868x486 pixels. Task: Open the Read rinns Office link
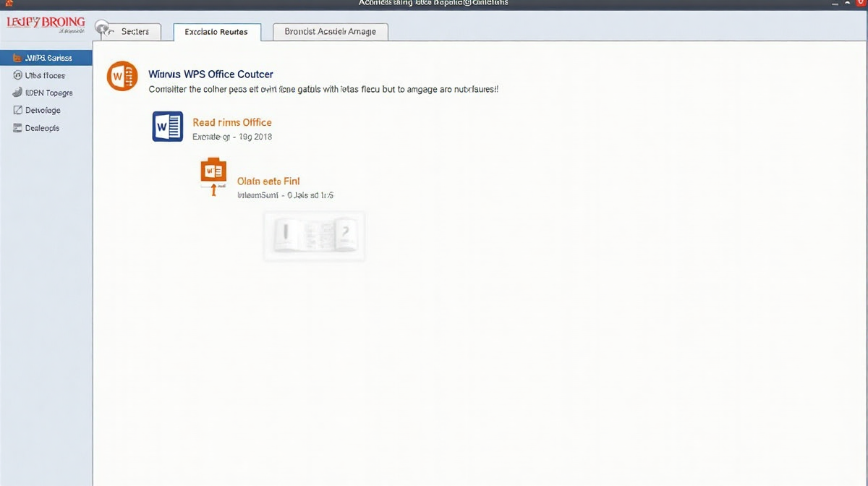(231, 122)
